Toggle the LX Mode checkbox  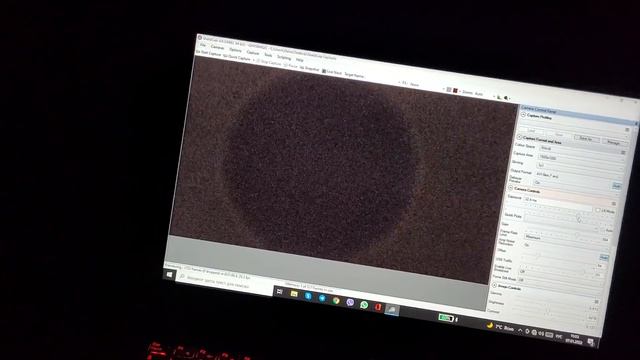coord(598,210)
